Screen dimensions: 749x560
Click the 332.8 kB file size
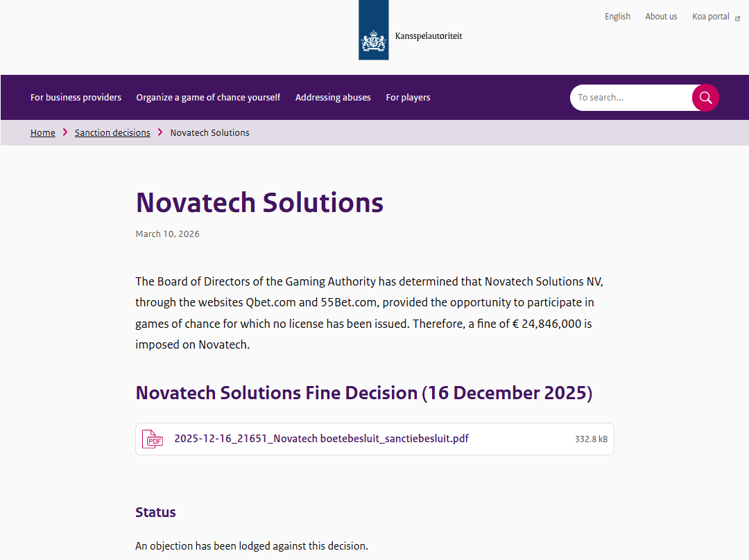(592, 439)
